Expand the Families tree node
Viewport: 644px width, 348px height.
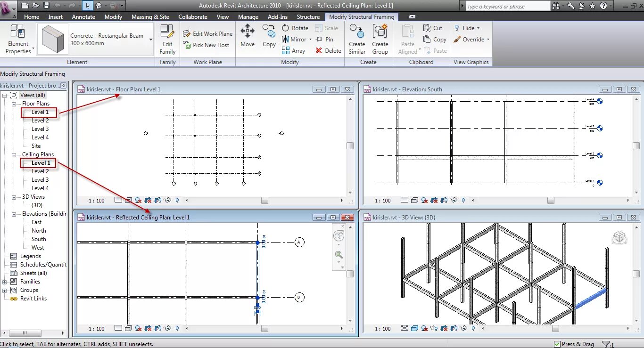[5, 282]
